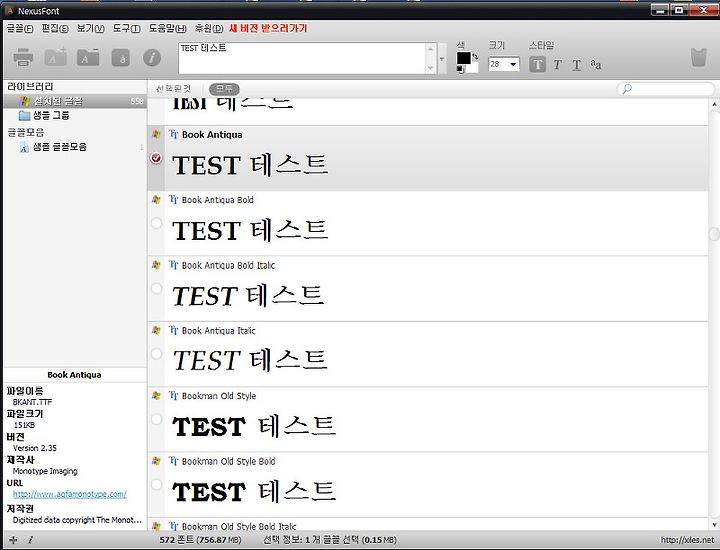
Task: Expand options beside 샘플 글꼴모음
Action: tap(141, 147)
